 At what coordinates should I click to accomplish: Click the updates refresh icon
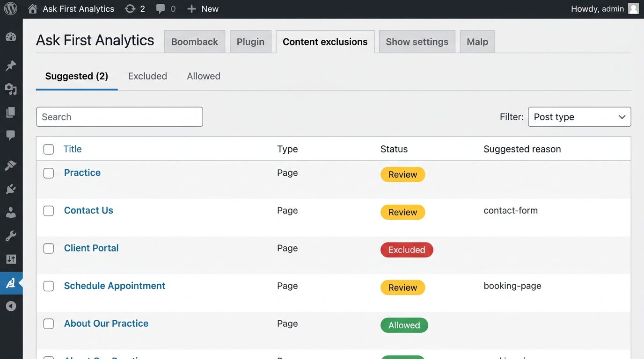point(130,9)
